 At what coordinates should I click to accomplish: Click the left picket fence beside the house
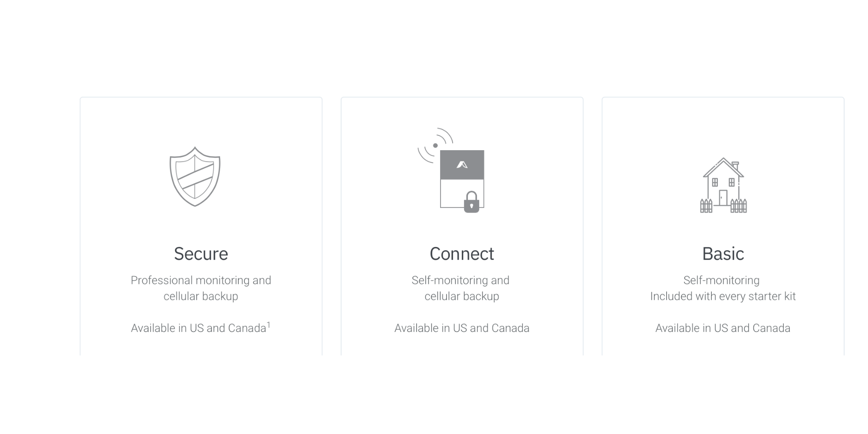(x=706, y=206)
